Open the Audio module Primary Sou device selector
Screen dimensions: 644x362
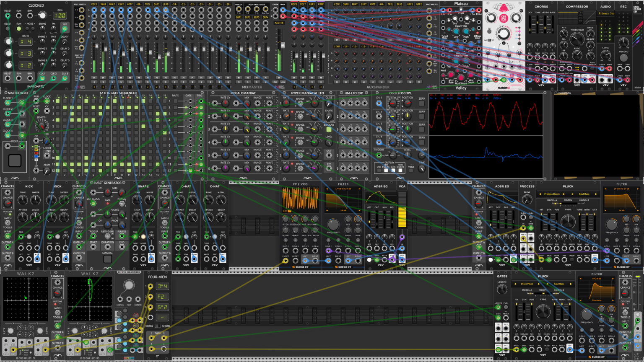point(605,13)
